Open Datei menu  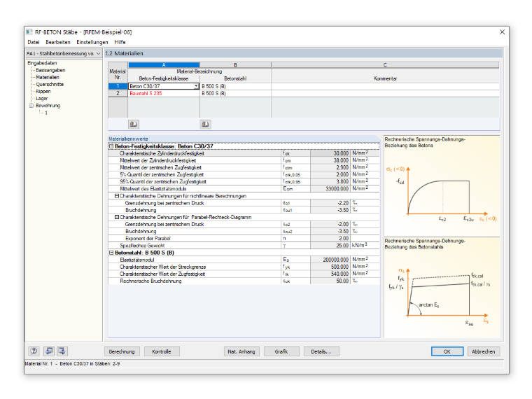[34, 42]
